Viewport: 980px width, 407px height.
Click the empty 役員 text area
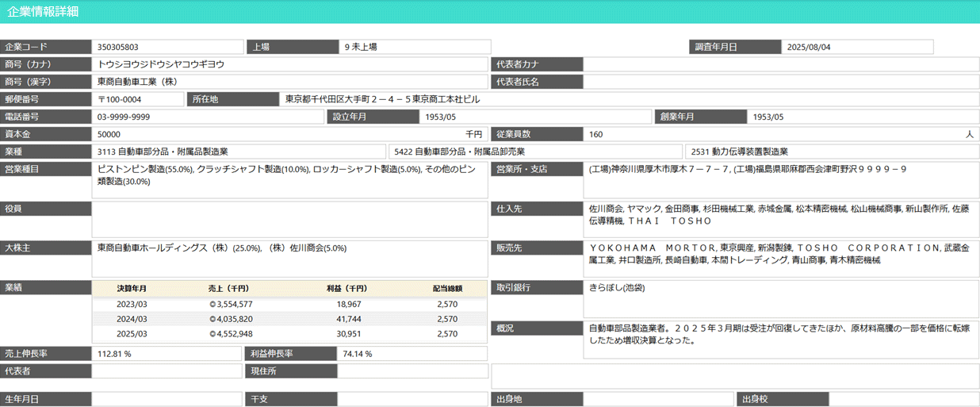coord(290,220)
